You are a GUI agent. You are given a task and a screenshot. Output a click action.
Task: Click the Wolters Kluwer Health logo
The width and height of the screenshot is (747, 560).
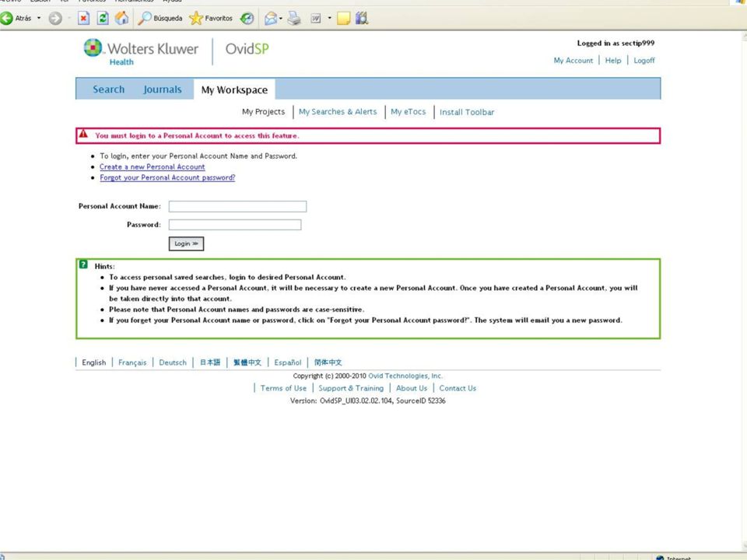click(141, 51)
